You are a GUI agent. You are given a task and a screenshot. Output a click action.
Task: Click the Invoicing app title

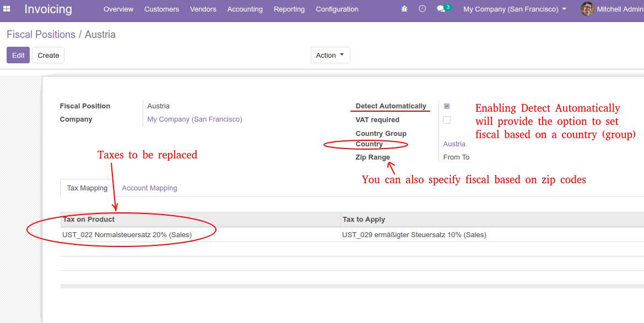pyautogui.click(x=48, y=9)
